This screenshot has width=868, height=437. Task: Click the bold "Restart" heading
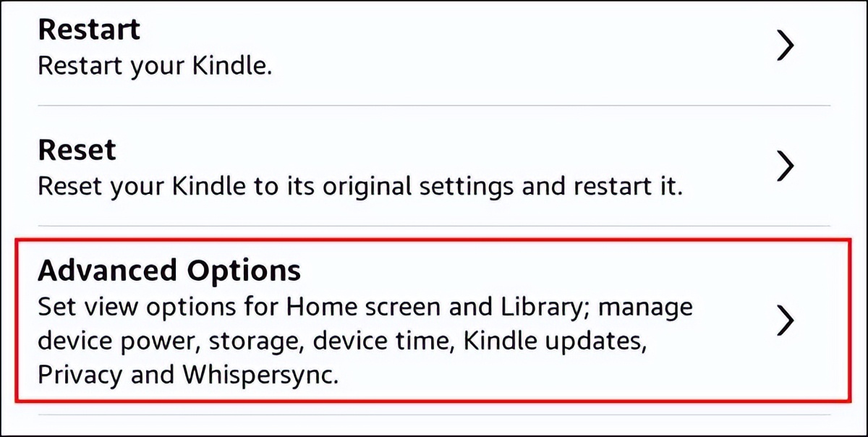(x=89, y=30)
